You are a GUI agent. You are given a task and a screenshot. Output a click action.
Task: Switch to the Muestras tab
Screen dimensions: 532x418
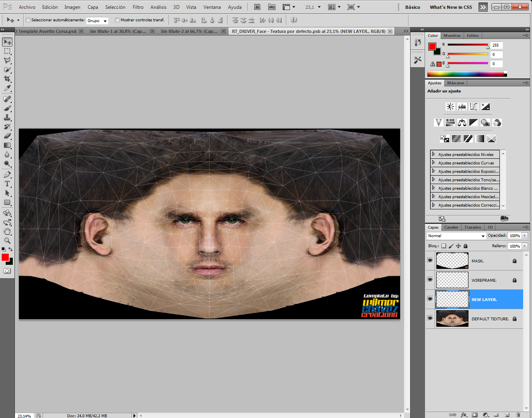click(452, 35)
